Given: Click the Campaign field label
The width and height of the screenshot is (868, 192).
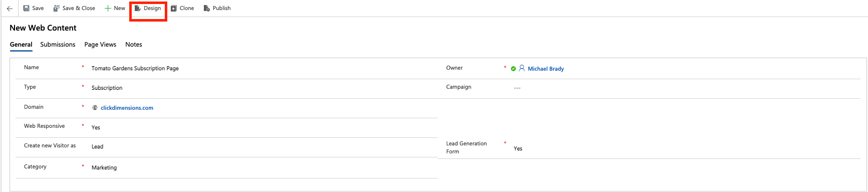Looking at the screenshot, I should (x=459, y=87).
